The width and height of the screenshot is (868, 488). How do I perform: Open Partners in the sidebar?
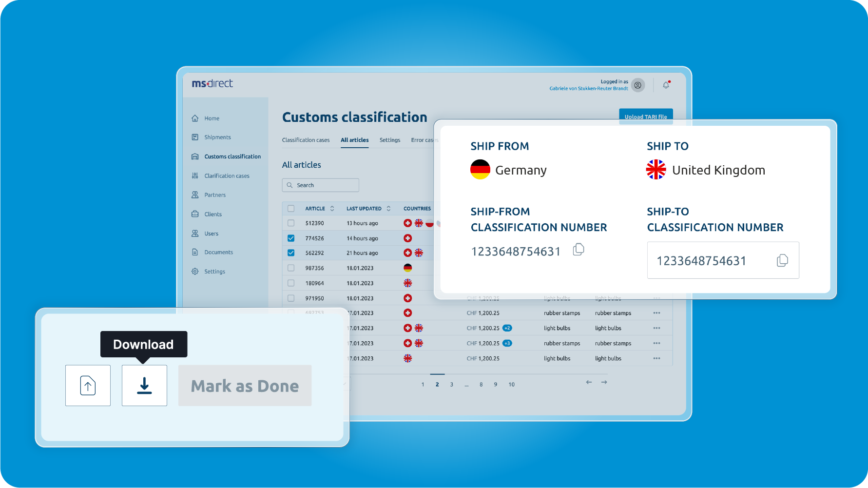tap(215, 195)
